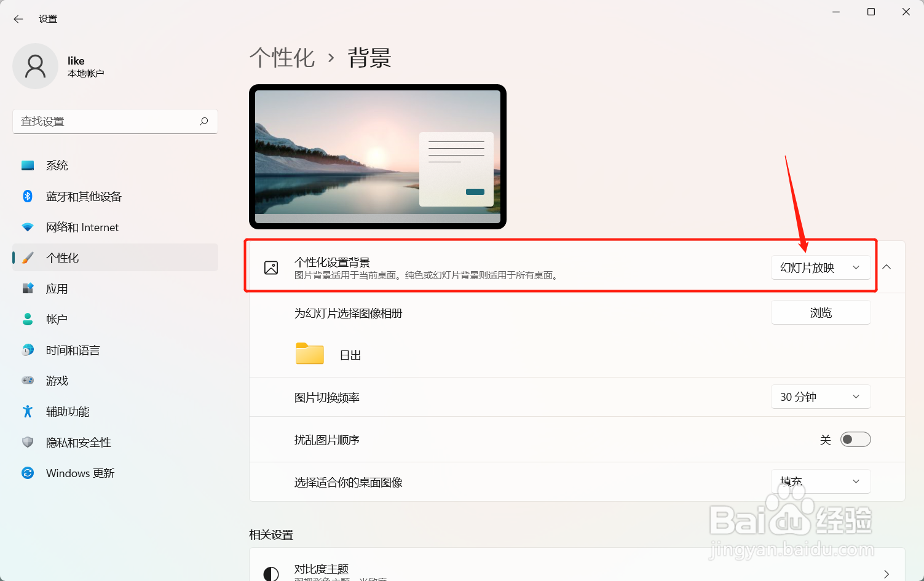Click the network Wi-Fi icon
924x581 pixels.
(28, 227)
